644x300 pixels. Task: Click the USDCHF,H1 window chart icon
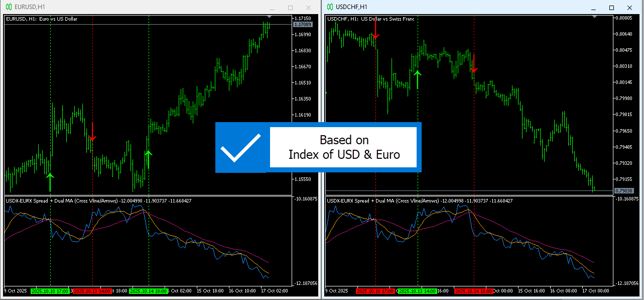(330, 7)
